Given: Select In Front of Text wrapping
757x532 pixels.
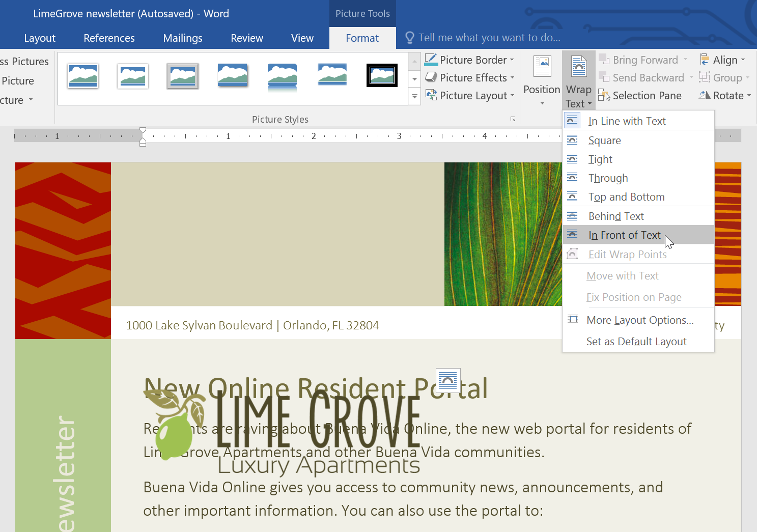Looking at the screenshot, I should [x=624, y=235].
